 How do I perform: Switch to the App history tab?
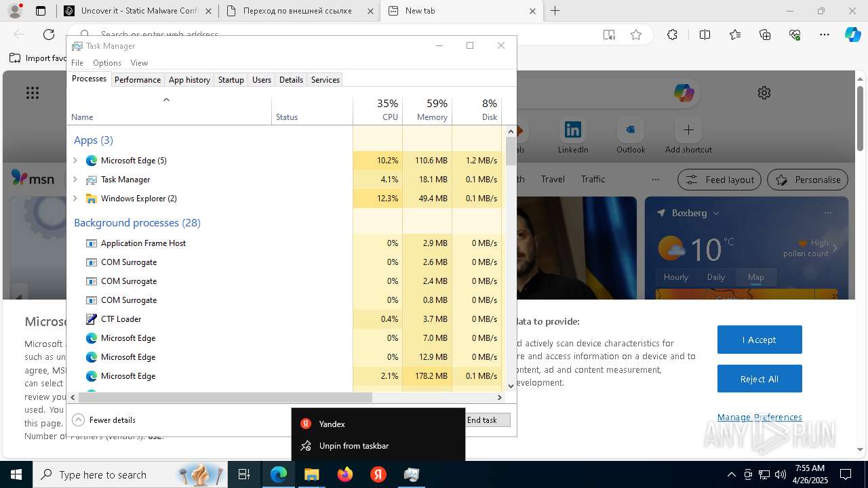(189, 79)
